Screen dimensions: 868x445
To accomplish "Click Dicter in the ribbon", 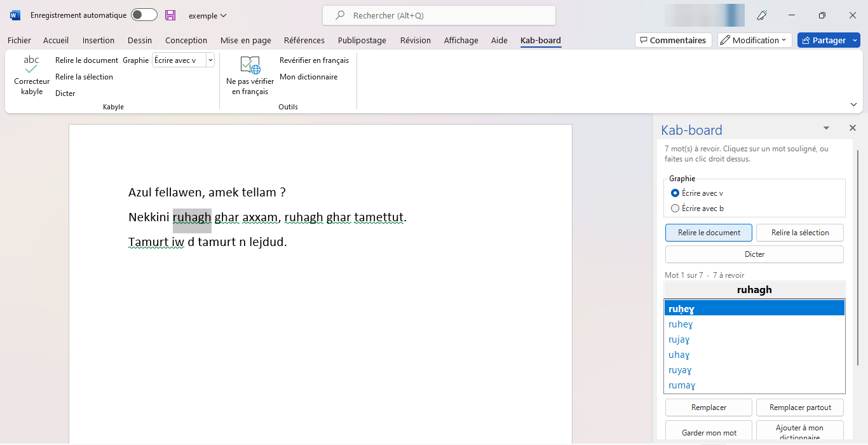I will pyautogui.click(x=65, y=93).
